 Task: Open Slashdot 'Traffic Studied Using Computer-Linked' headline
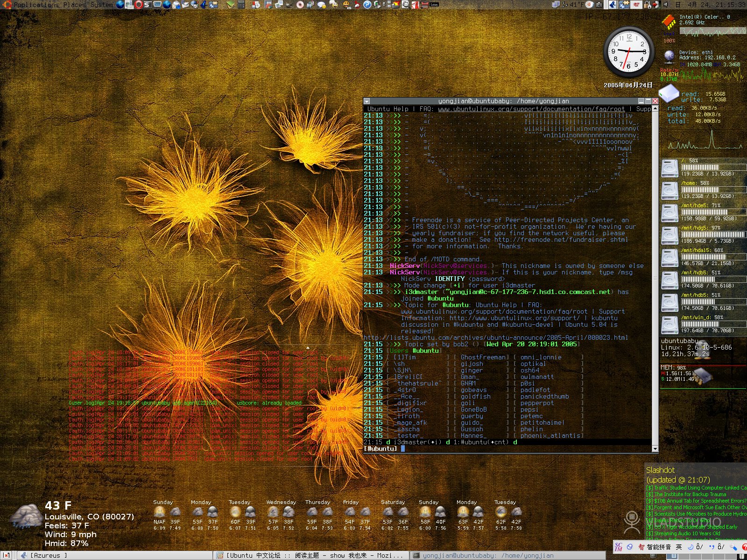click(696, 488)
